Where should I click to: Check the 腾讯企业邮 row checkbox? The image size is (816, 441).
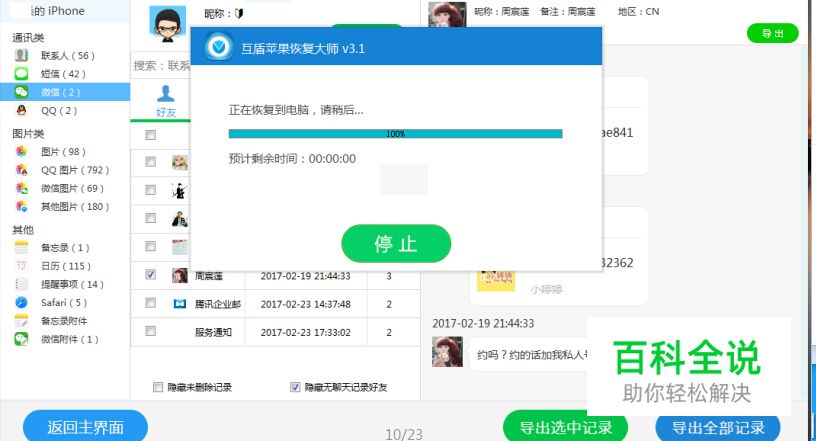pyautogui.click(x=150, y=303)
